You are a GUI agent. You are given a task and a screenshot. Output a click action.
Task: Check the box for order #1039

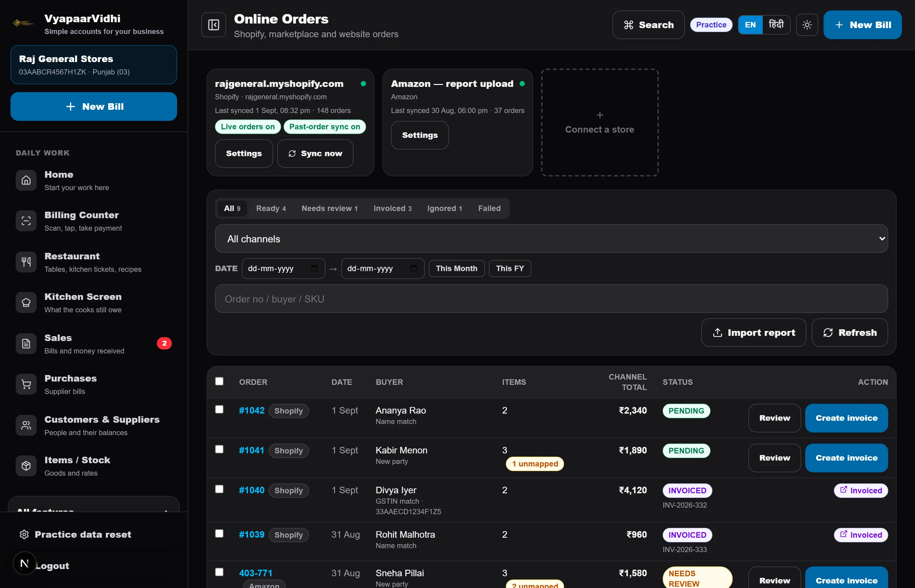(x=219, y=533)
